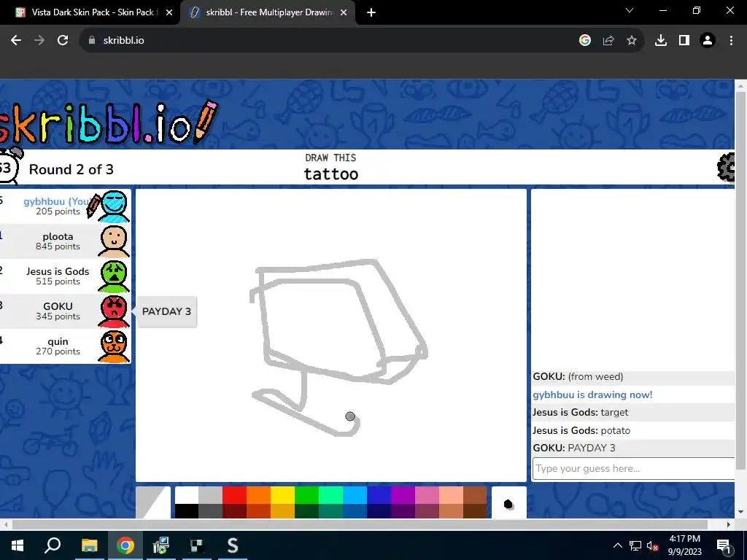
Task: Open the S app on taskbar
Action: point(233,545)
